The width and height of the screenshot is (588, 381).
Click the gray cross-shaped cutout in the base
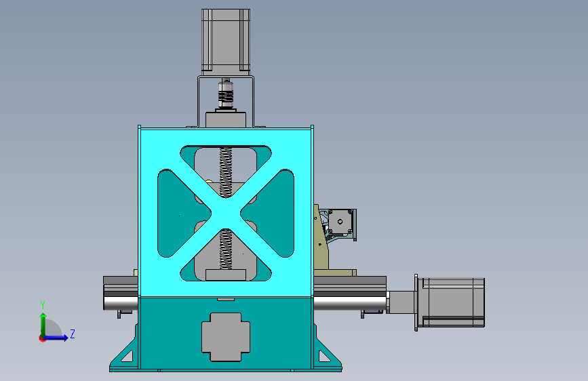point(226,337)
